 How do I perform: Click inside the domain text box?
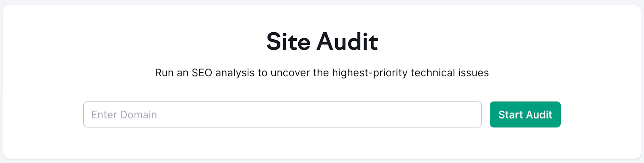pos(282,115)
